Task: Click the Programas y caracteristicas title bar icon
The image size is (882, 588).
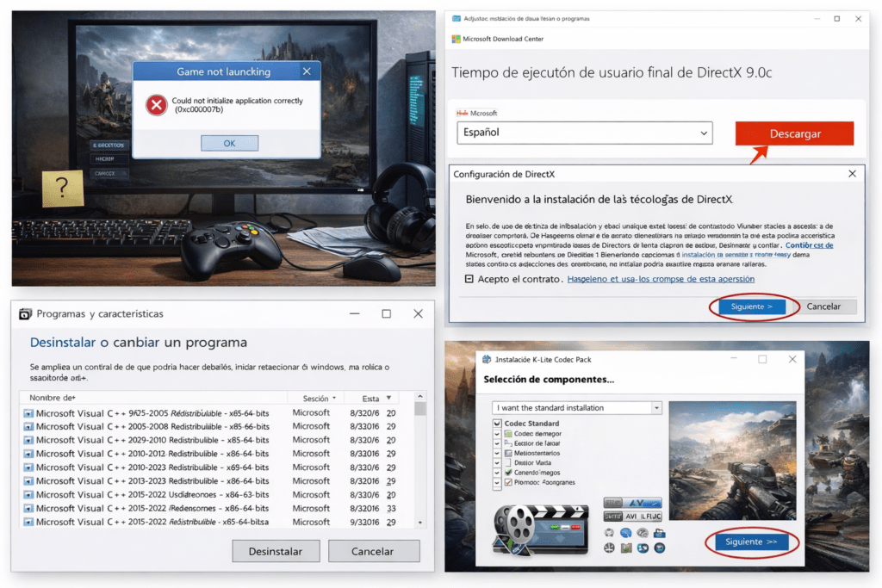Action: coord(25,313)
